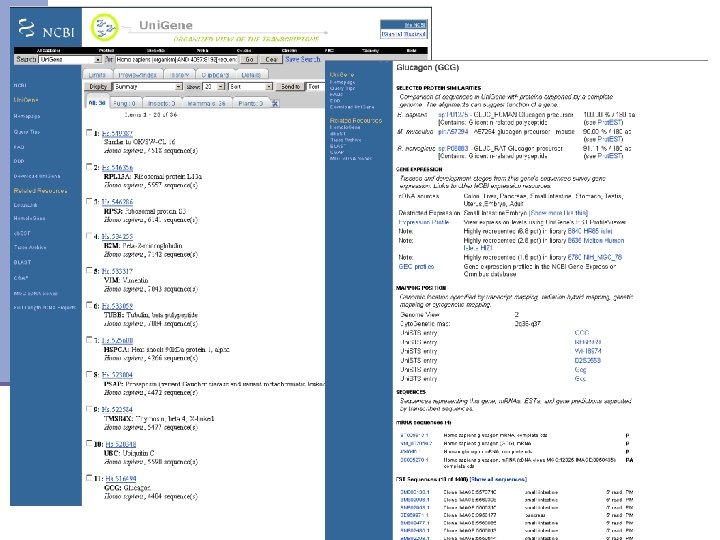Tick the checkbox for TMSB4X result
720x540 pixels.
[x=89, y=409]
